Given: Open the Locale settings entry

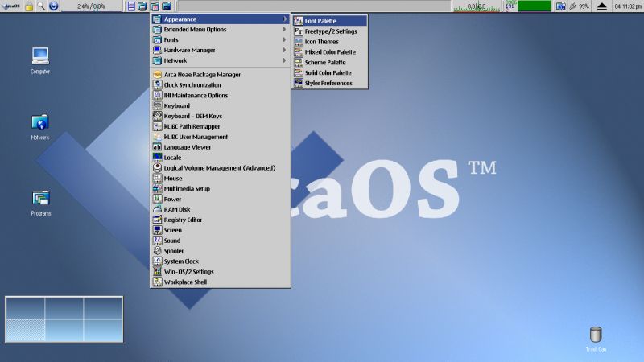Looking at the screenshot, I should point(220,158).
